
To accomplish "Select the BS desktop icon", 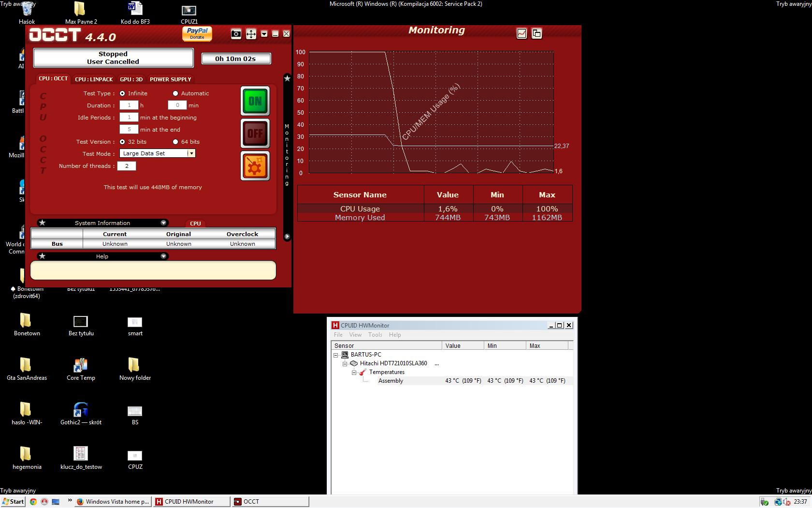I will (x=135, y=415).
